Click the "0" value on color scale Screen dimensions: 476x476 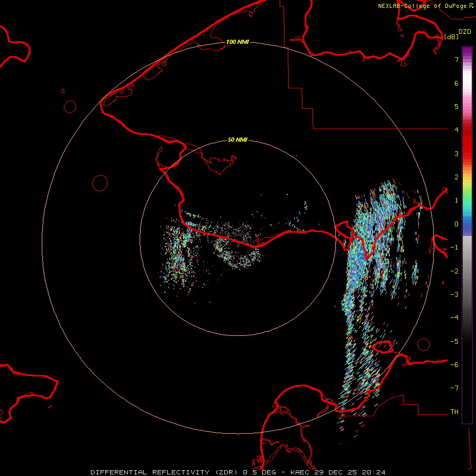456,224
